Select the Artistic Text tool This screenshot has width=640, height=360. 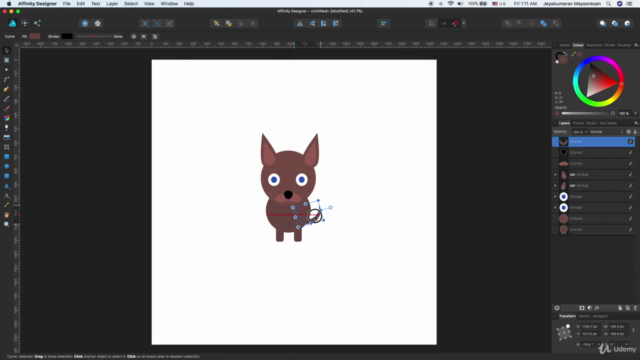click(7, 196)
